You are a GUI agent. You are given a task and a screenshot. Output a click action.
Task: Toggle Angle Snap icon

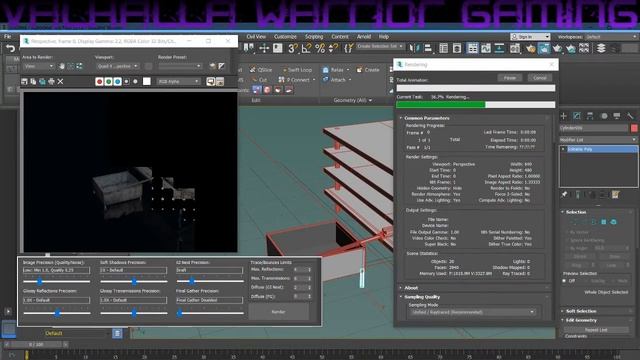click(x=306, y=49)
